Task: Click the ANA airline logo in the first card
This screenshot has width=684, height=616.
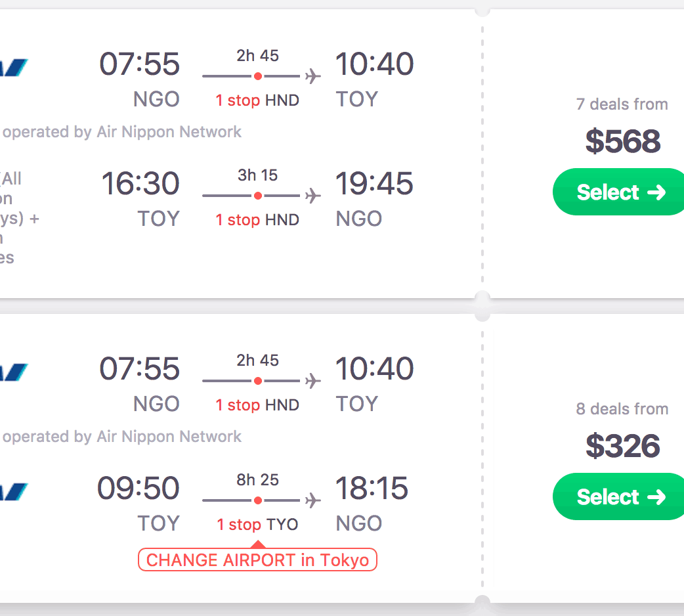Action: pyautogui.click(x=13, y=67)
